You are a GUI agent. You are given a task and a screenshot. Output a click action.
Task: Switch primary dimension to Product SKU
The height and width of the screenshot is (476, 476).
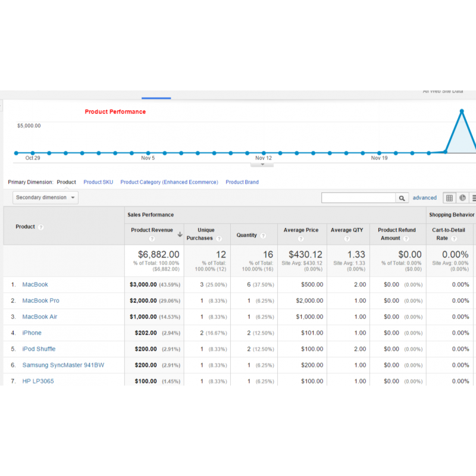click(x=98, y=182)
